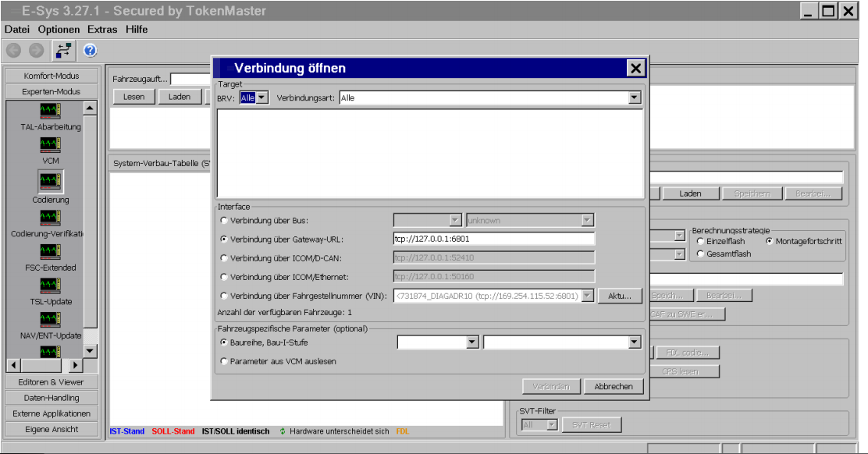Select the NAV/ENT-Update module icon
Image resolution: width=868 pixels, height=454 pixels.
pyautogui.click(x=51, y=320)
